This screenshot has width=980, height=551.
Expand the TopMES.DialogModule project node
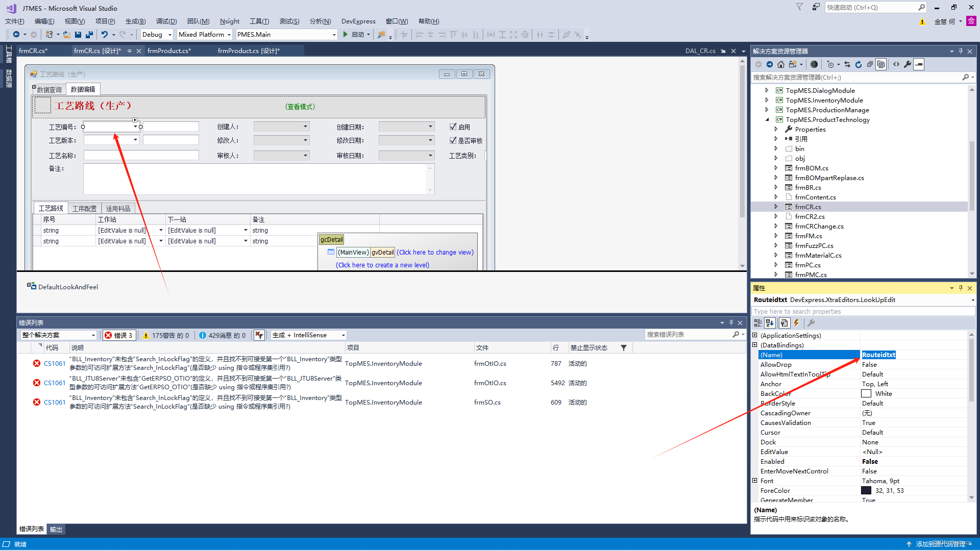click(x=767, y=90)
